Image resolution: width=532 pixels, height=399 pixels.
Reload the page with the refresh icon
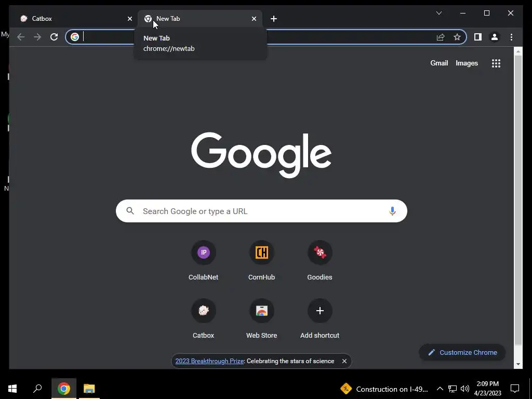point(54,37)
